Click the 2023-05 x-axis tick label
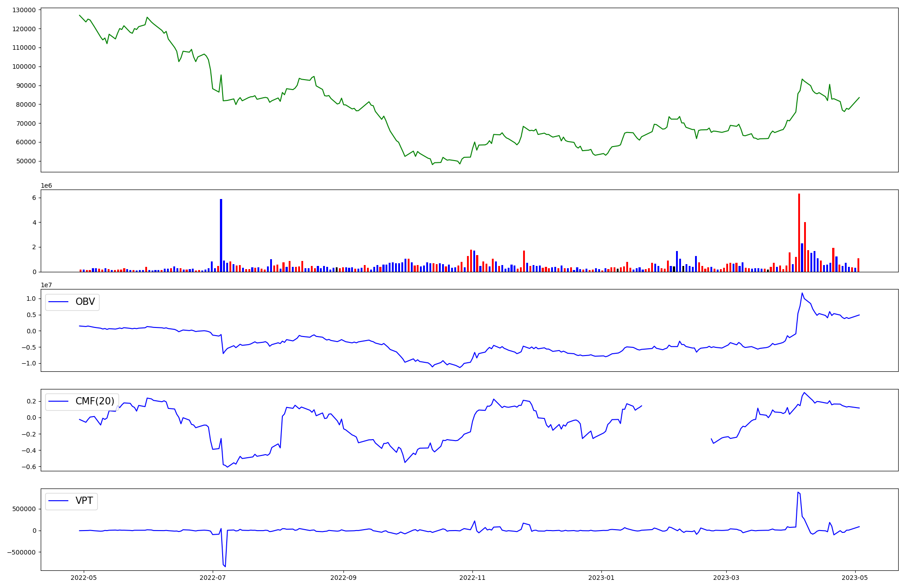The height and width of the screenshot is (588, 905). point(855,578)
